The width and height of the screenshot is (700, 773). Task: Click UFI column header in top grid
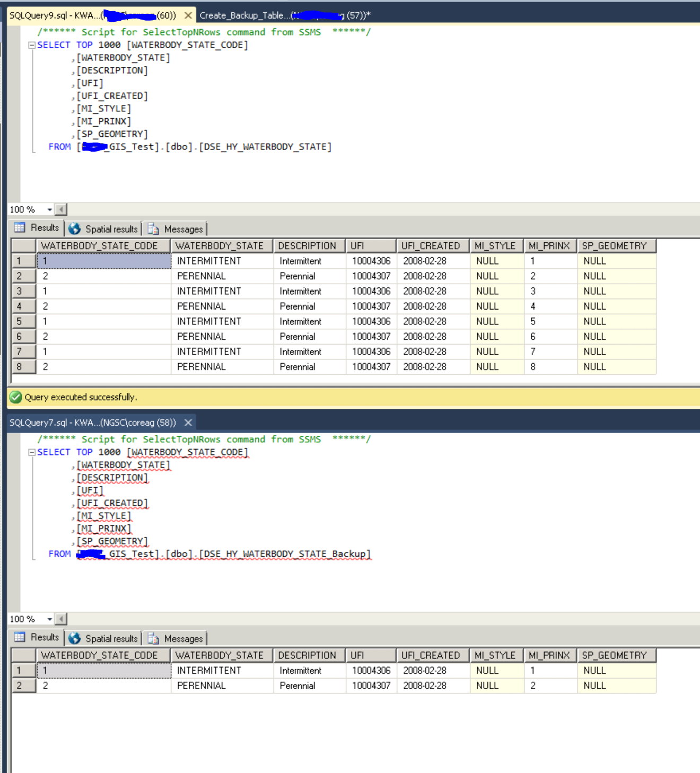(x=371, y=246)
